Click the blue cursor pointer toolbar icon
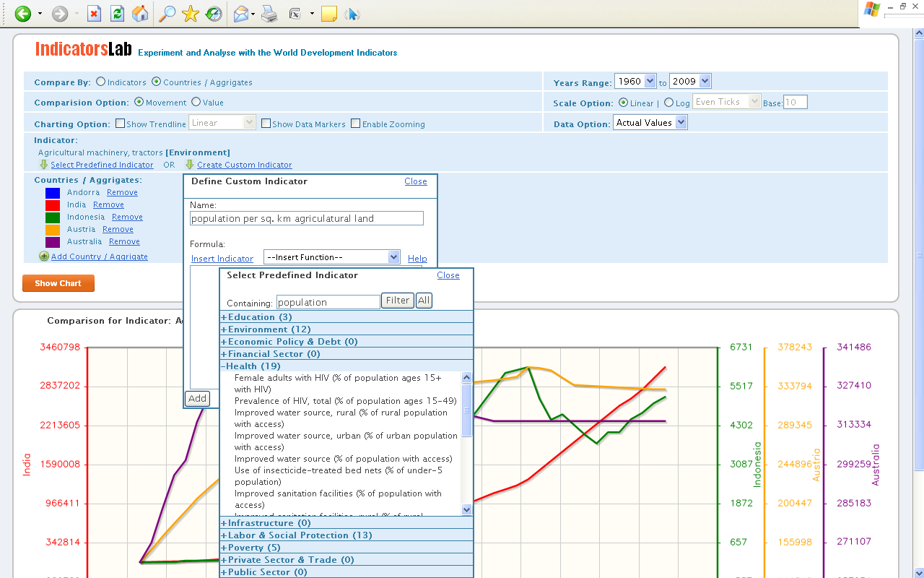Screen dimensions: 924x578 (352, 13)
